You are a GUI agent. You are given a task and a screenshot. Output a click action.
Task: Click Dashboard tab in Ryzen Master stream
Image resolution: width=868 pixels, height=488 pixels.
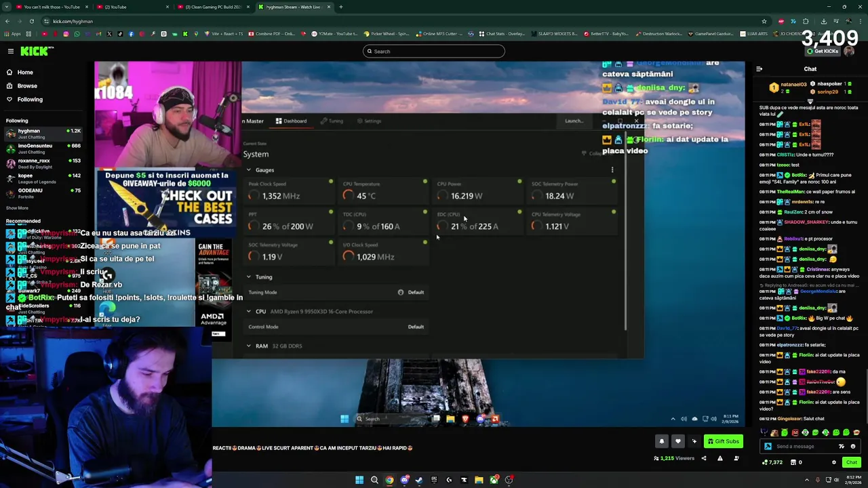pyautogui.click(x=292, y=121)
